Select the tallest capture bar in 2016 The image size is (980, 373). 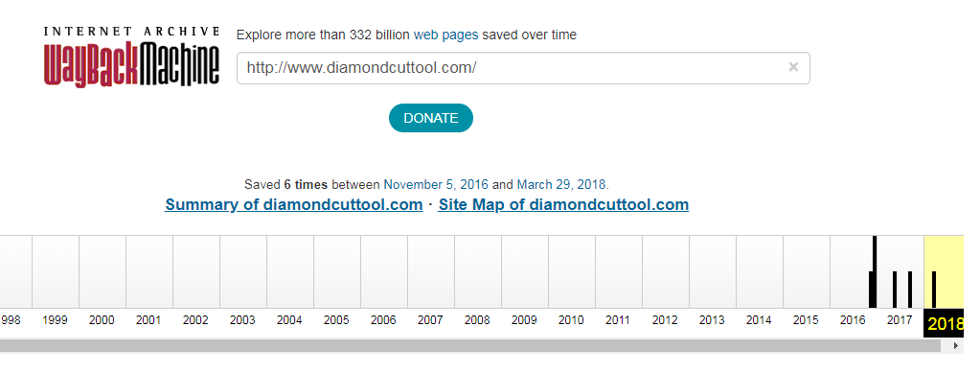pyautogui.click(x=875, y=271)
